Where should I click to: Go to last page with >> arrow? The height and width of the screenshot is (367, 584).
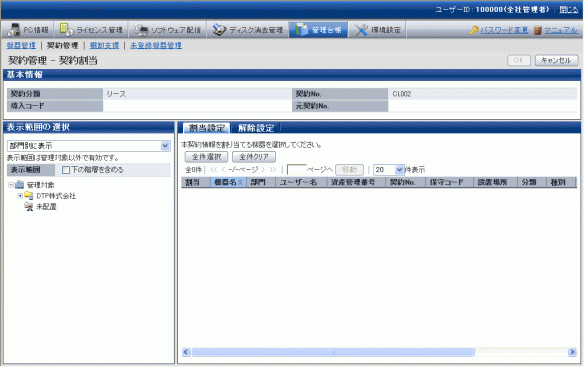pyautogui.click(x=273, y=170)
